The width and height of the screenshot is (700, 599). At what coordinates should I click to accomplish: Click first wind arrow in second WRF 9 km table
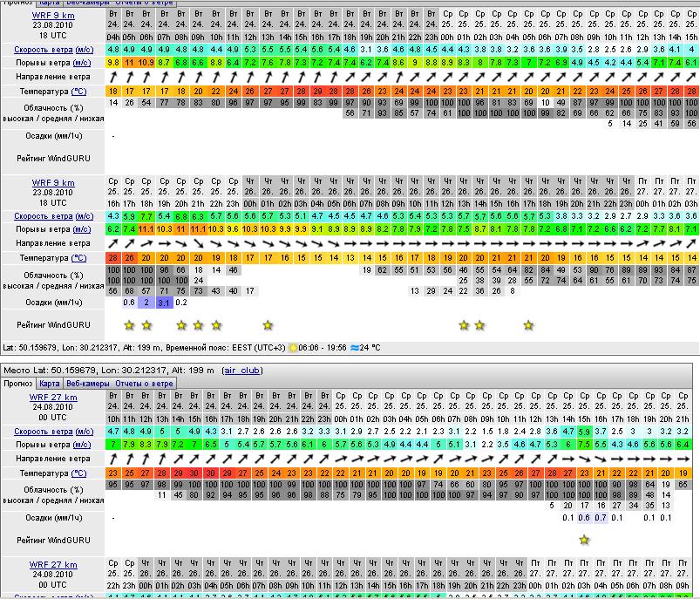click(x=113, y=243)
